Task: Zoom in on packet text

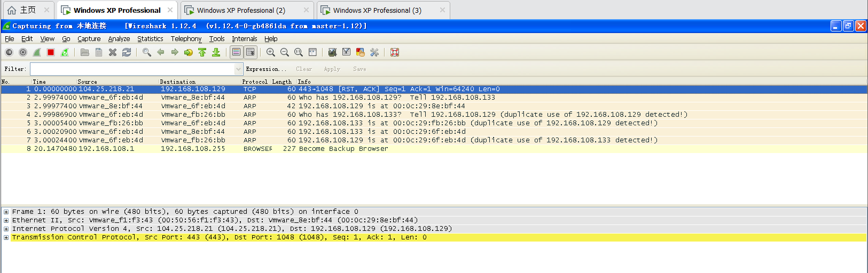Action: (271, 52)
